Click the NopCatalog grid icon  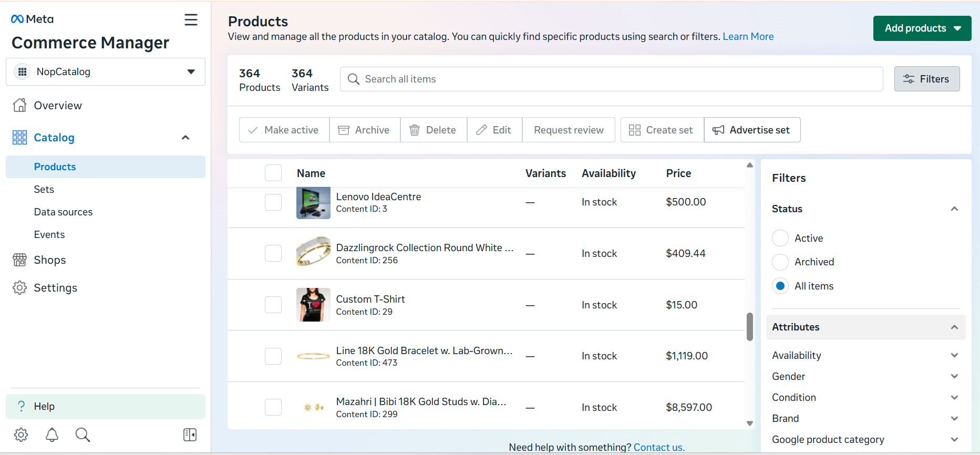click(22, 72)
